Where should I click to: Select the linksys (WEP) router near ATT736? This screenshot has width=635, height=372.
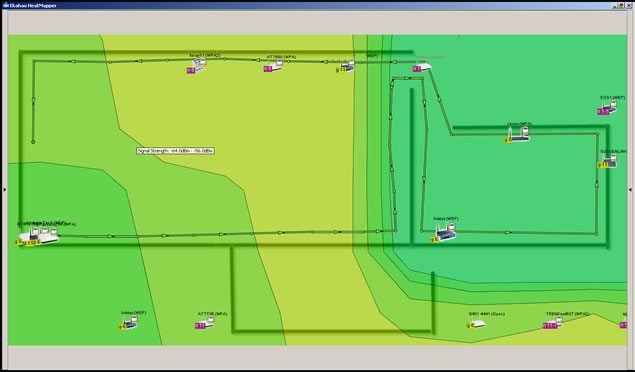coord(129,323)
